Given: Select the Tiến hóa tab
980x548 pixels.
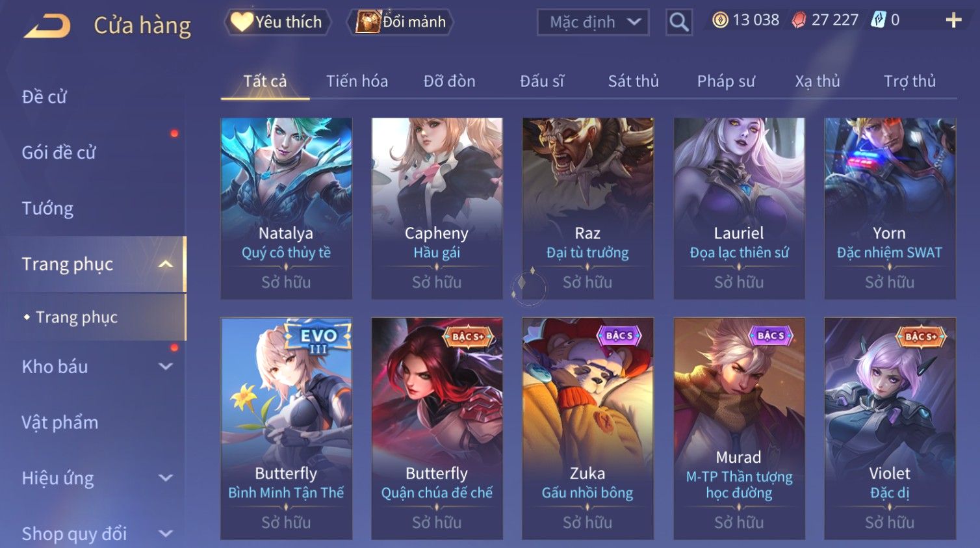Looking at the screenshot, I should point(357,81).
